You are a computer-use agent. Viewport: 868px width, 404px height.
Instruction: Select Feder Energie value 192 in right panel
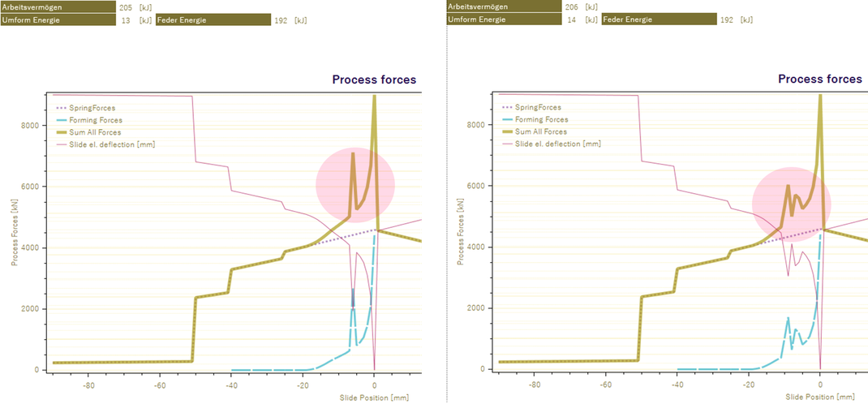point(727,20)
